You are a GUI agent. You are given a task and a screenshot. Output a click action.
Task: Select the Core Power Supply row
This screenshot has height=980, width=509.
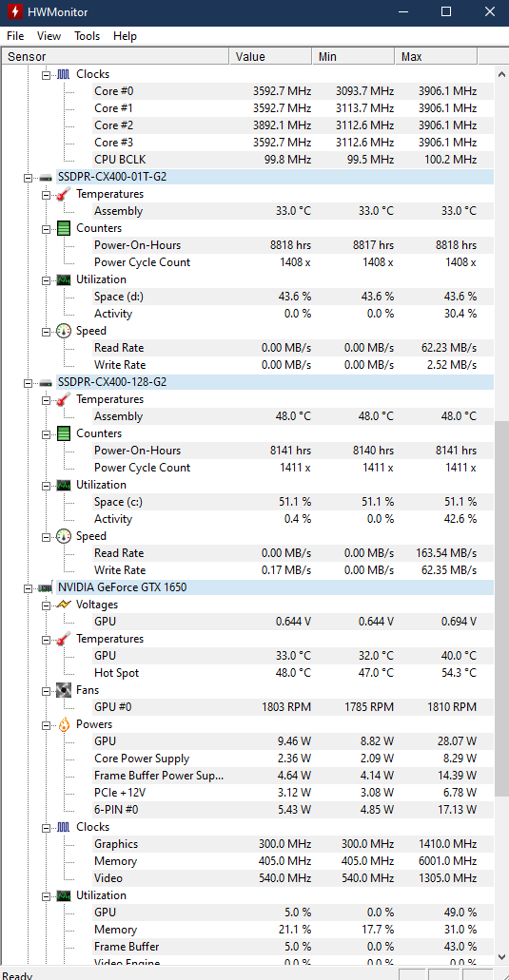click(x=293, y=759)
